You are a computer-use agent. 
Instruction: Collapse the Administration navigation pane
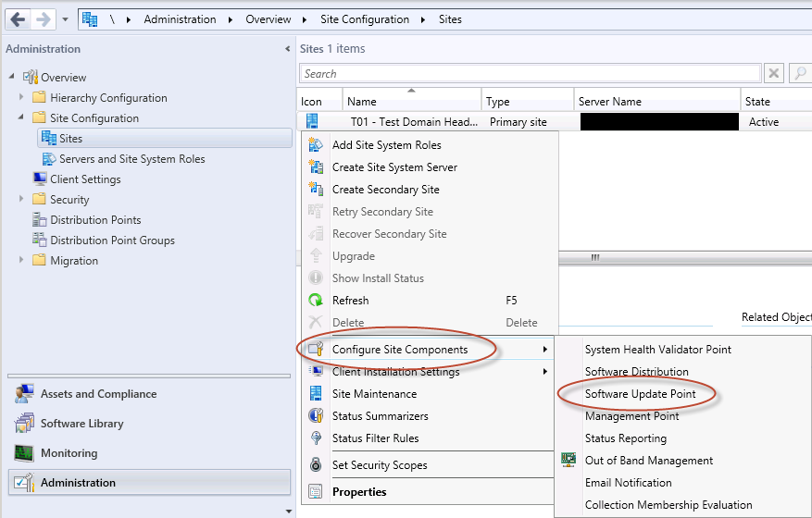(287, 49)
